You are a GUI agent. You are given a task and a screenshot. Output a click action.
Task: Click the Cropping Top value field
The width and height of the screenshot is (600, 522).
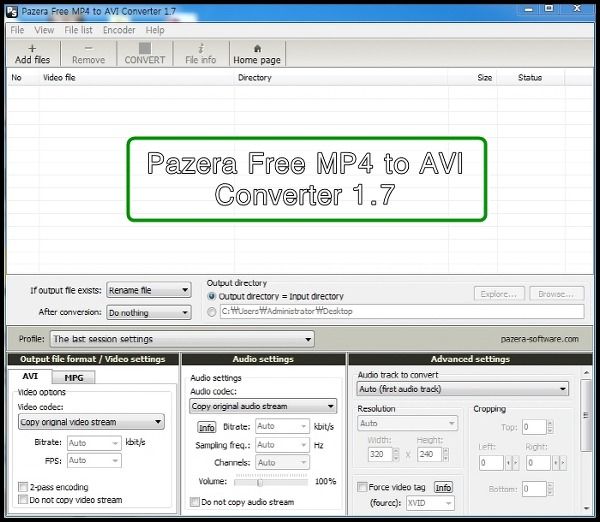point(534,427)
